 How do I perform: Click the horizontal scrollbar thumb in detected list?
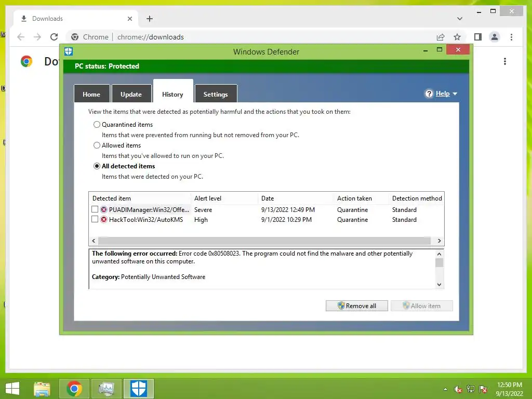pyautogui.click(x=264, y=241)
